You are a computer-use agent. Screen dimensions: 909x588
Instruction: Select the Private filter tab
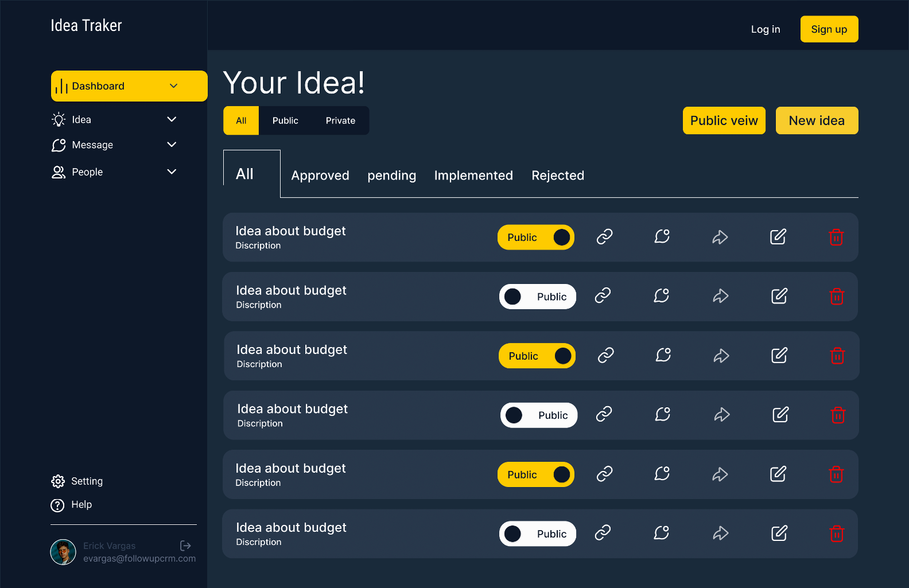tap(340, 120)
